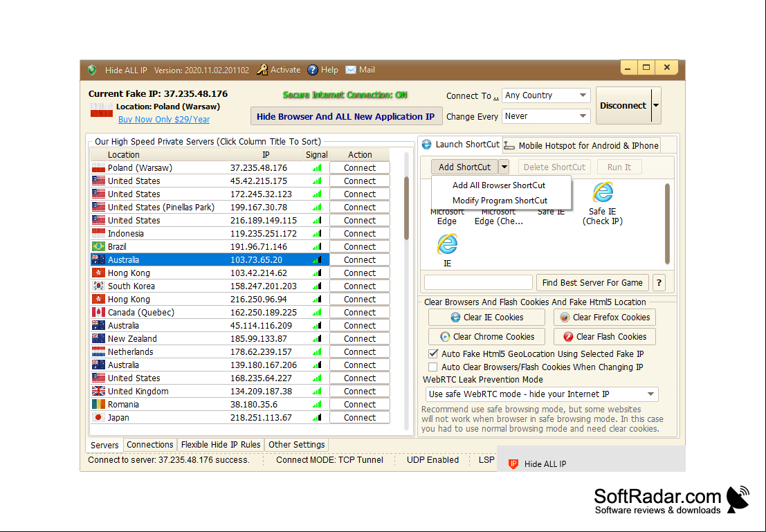Viewport: 766px width, 532px height.
Task: Click Hide Browser And ALL New Application IP
Action: coord(346,116)
